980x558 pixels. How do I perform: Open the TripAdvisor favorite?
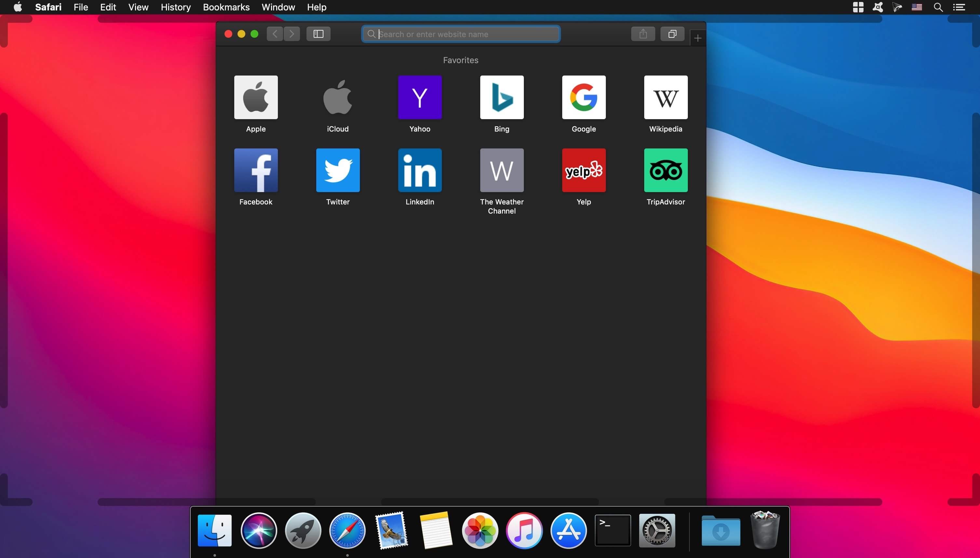coord(666,170)
